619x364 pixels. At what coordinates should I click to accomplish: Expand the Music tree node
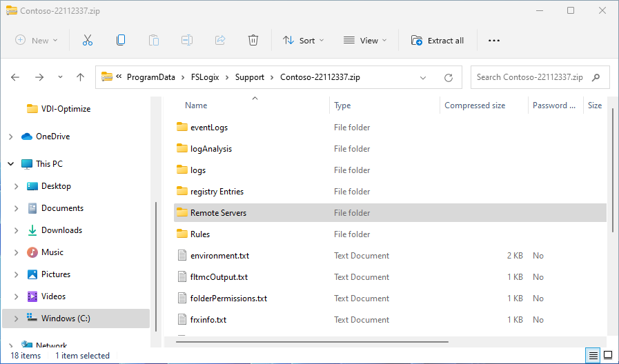pyautogui.click(x=16, y=252)
